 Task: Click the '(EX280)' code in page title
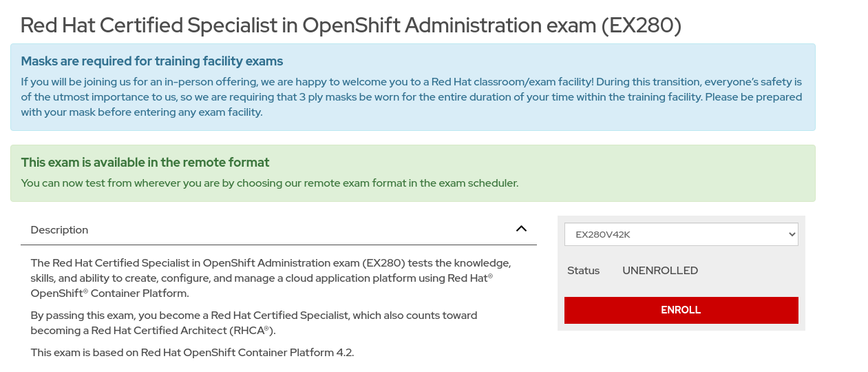click(641, 25)
